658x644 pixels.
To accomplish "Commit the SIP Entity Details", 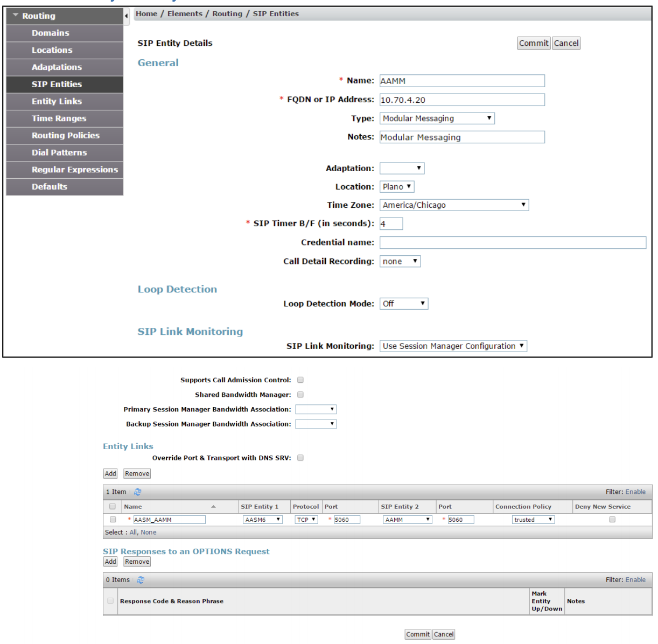I will pos(533,43).
